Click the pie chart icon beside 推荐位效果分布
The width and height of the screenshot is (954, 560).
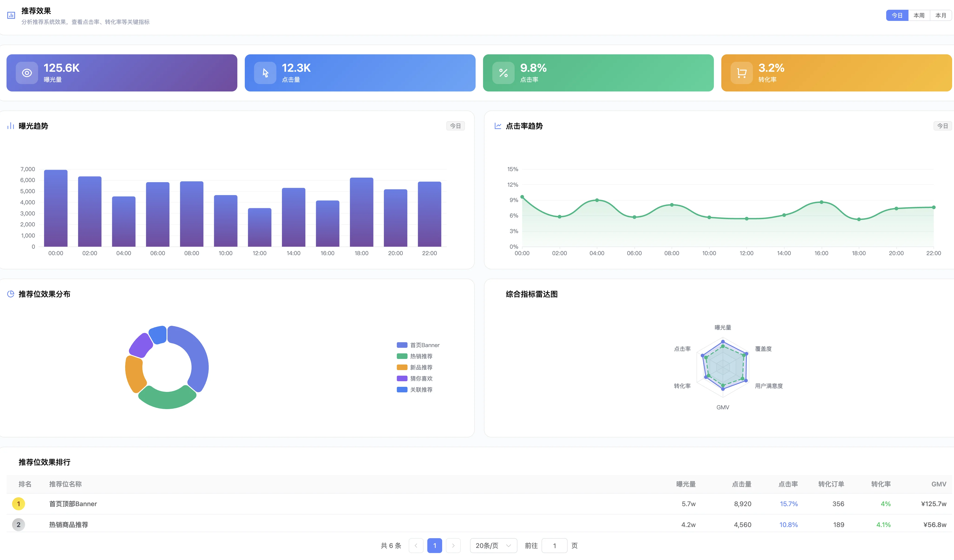pyautogui.click(x=11, y=294)
